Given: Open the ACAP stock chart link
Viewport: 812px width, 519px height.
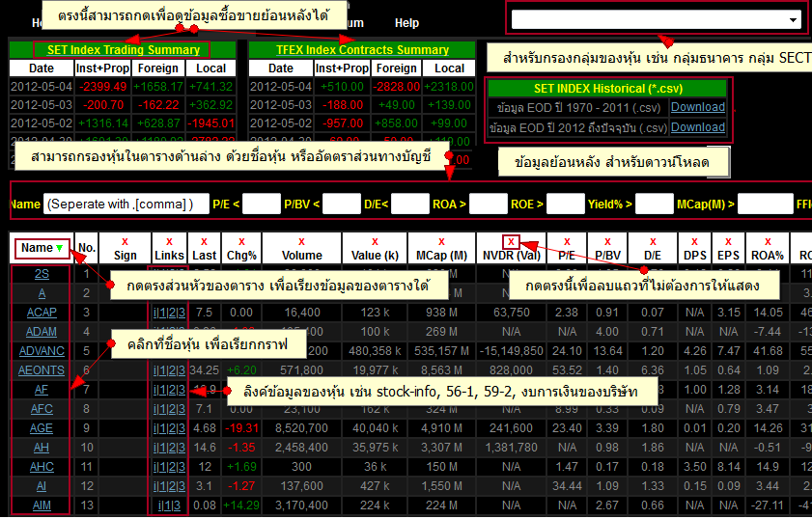Looking at the screenshot, I should click(x=42, y=313).
